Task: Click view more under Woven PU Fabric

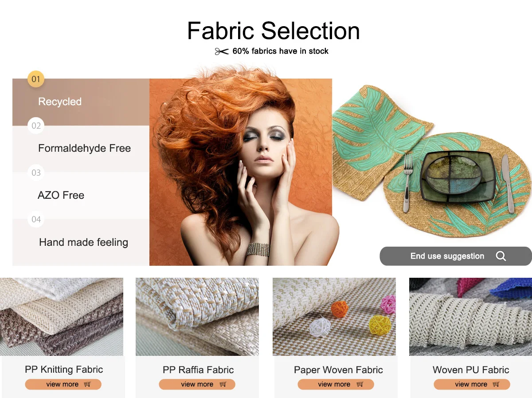Action: 472,384
